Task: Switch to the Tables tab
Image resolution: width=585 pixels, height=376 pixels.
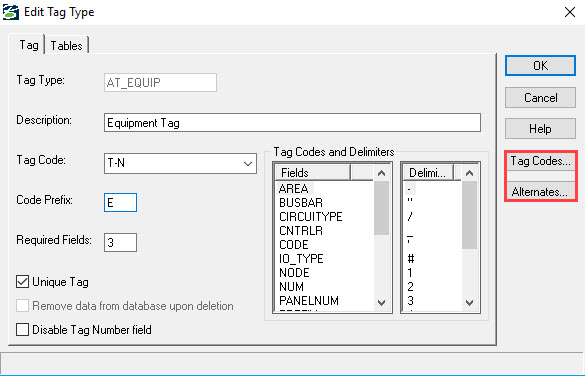Action: pos(66,46)
